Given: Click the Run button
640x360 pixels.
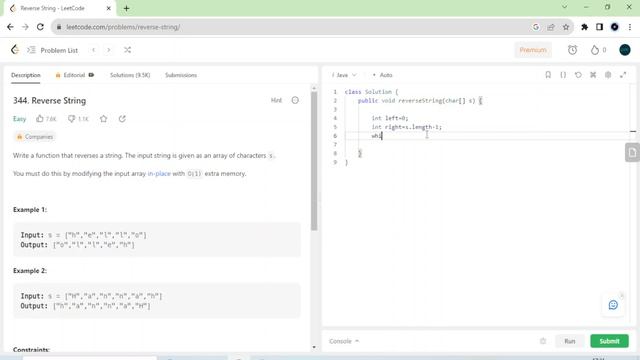Looking at the screenshot, I should pyautogui.click(x=570, y=341).
